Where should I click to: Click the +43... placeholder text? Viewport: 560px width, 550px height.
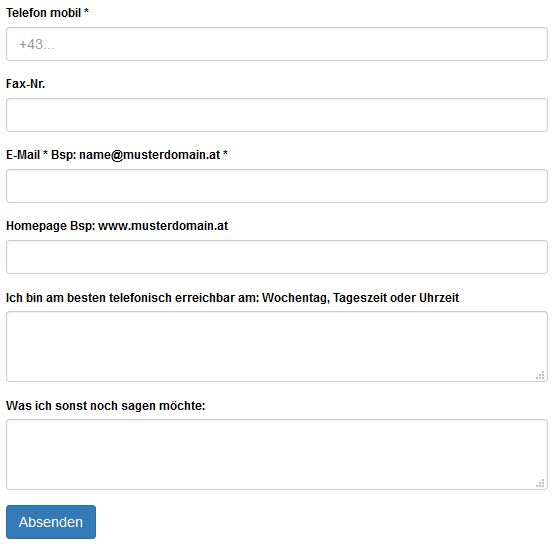tap(37, 45)
